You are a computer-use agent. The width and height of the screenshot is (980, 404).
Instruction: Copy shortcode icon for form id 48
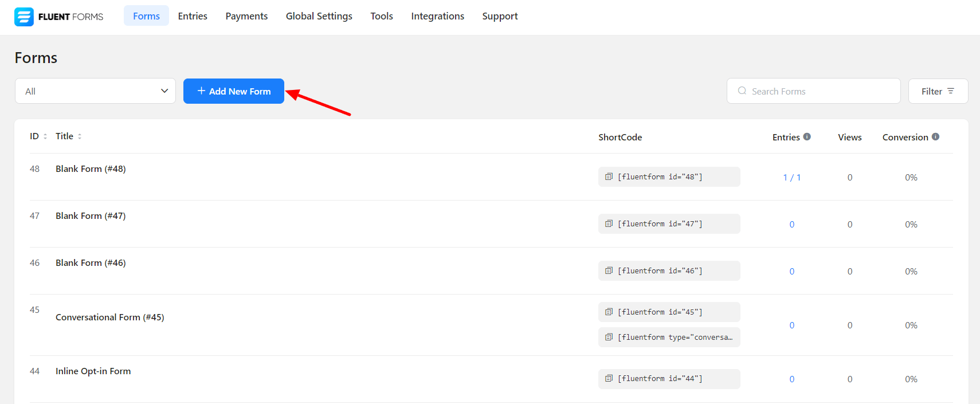(x=609, y=176)
